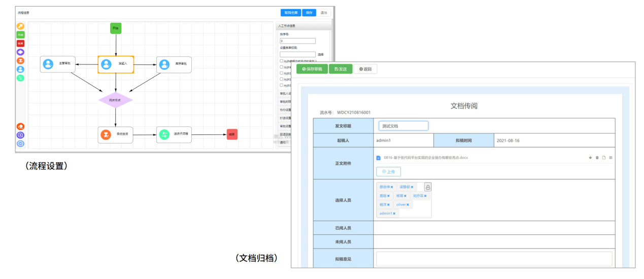644x279 pixels.
Task: Click 取消全屏 button
Action: 291,13
